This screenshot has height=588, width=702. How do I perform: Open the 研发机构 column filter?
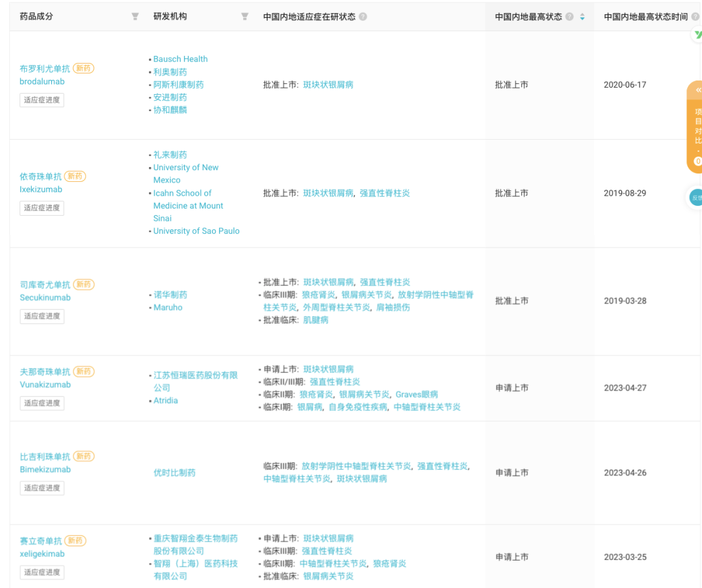[244, 16]
